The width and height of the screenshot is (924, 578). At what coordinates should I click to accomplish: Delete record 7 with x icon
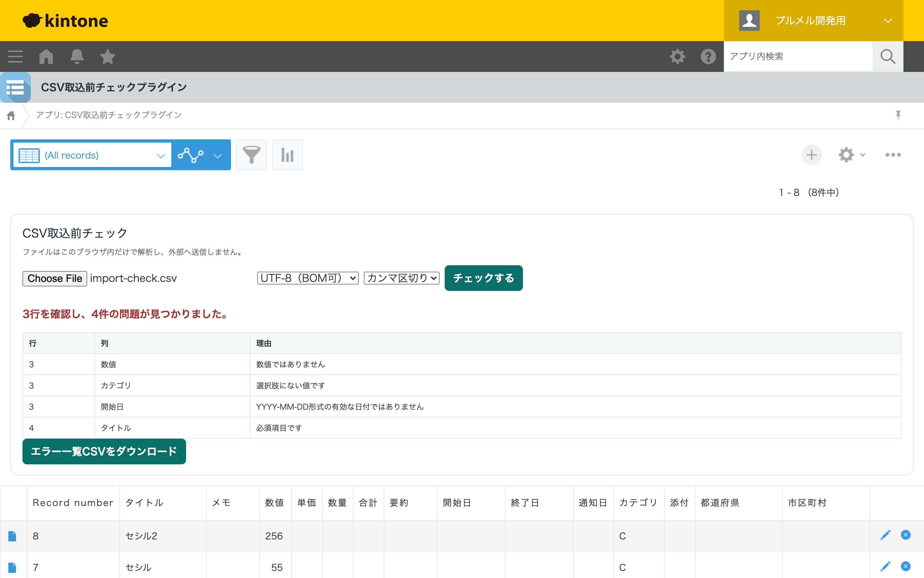coord(906,566)
